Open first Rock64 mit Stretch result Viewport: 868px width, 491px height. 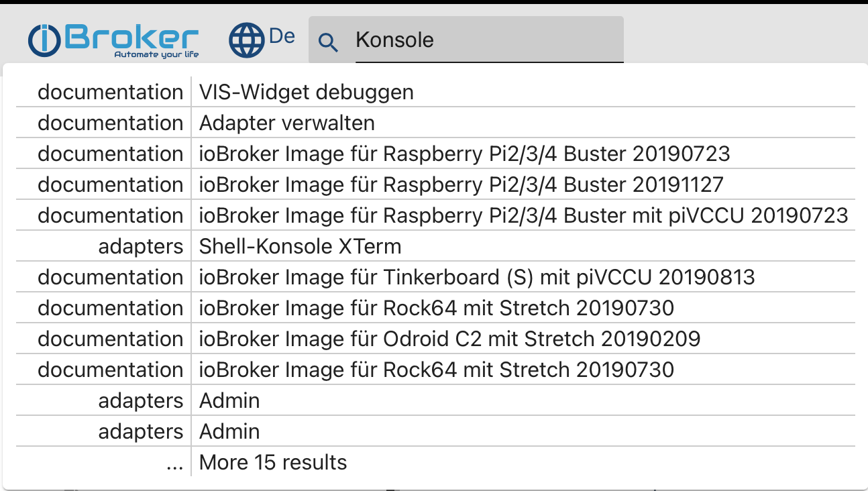point(436,308)
